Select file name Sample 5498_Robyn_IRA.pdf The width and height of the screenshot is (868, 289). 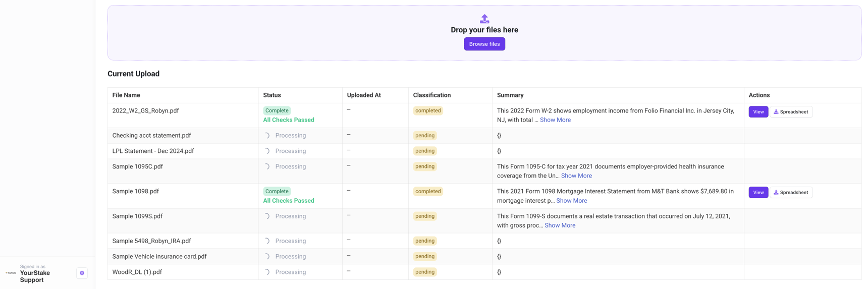[151, 241]
